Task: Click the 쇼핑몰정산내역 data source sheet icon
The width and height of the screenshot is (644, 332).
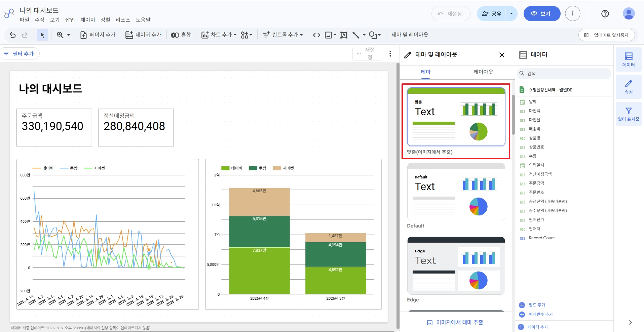Action: pyautogui.click(x=522, y=90)
